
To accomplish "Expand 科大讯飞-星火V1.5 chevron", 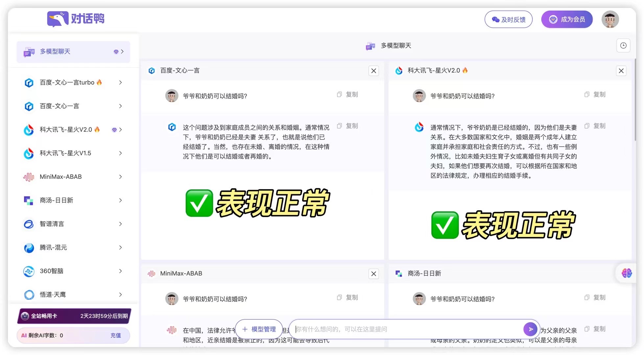I will coord(121,153).
